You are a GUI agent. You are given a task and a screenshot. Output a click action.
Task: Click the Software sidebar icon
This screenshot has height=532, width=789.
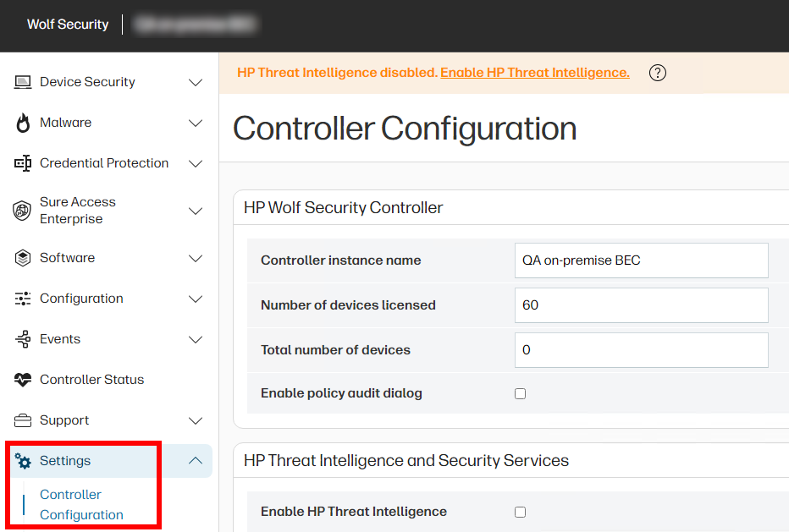coord(21,258)
